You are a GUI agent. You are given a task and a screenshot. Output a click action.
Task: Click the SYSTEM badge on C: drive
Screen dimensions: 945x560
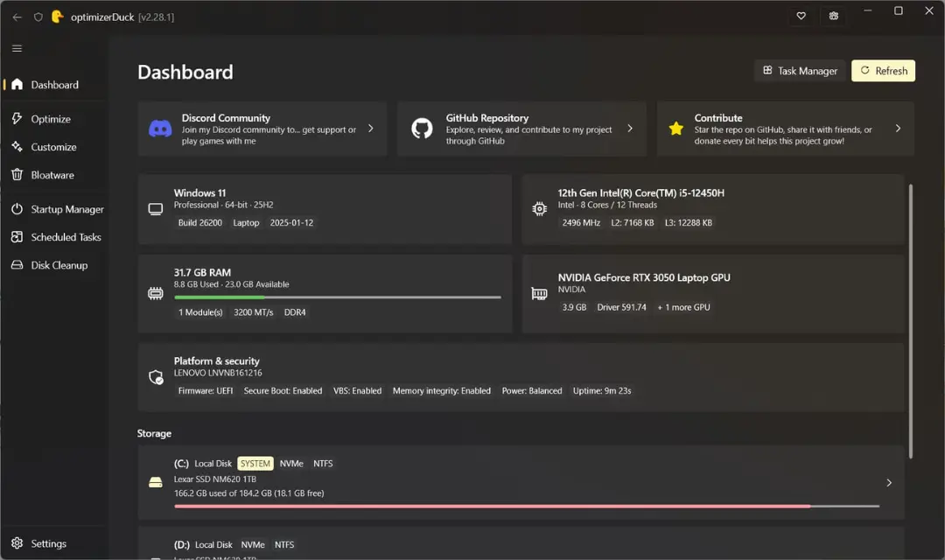coord(255,464)
